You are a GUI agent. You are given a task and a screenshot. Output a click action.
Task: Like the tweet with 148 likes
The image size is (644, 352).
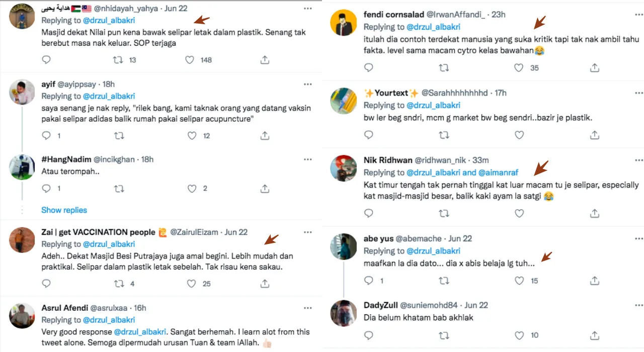pos(190,60)
